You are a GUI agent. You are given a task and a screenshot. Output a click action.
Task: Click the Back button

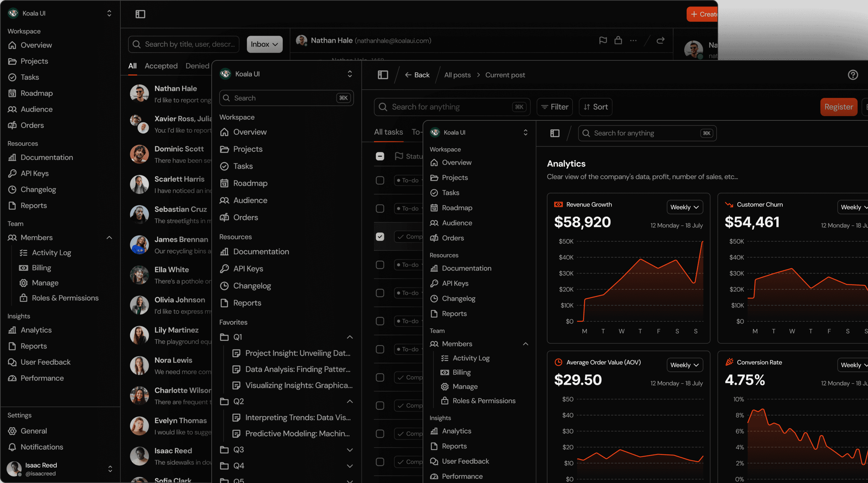417,75
